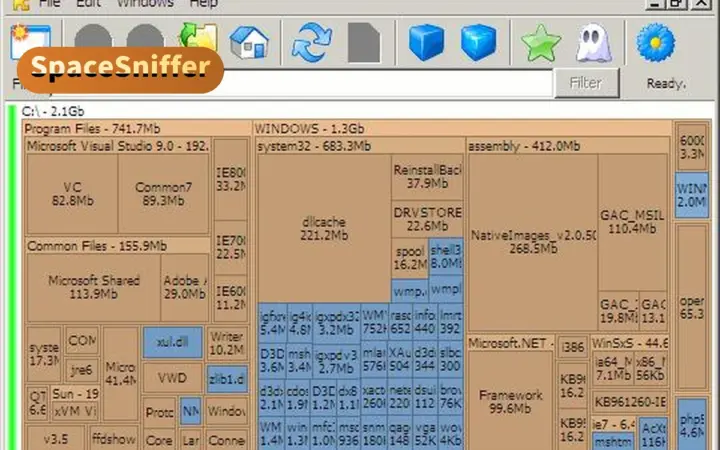Select the jre6 folder block
This screenshot has width=720, height=450.
pyautogui.click(x=81, y=369)
